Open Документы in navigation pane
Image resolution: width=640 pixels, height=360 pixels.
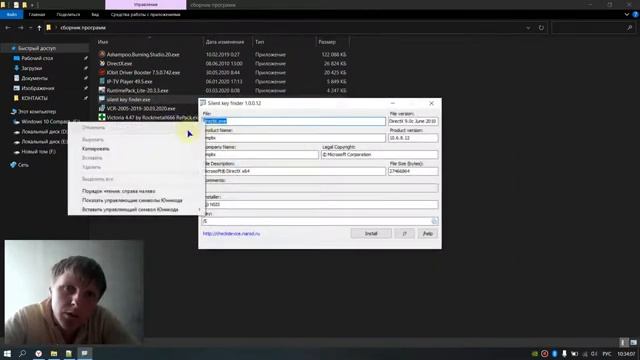coord(34,78)
